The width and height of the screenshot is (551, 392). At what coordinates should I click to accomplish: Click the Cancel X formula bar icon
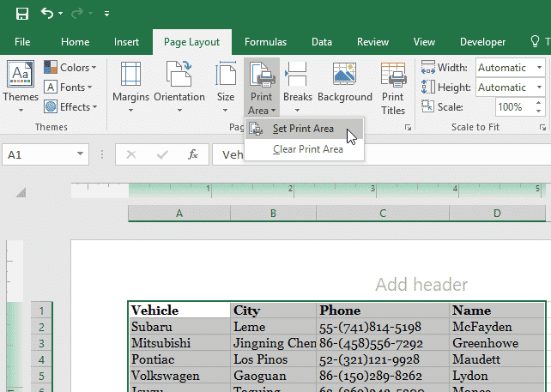131,154
